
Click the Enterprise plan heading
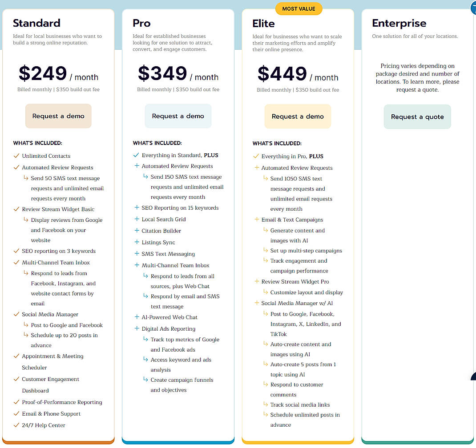coord(399,23)
